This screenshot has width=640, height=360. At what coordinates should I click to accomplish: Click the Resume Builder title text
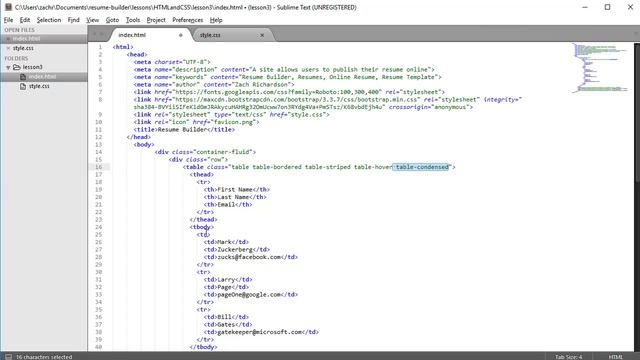click(182, 129)
